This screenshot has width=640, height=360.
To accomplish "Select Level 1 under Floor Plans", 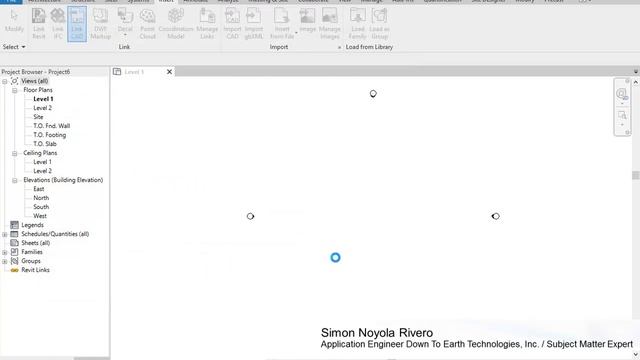I will click(x=43, y=99).
